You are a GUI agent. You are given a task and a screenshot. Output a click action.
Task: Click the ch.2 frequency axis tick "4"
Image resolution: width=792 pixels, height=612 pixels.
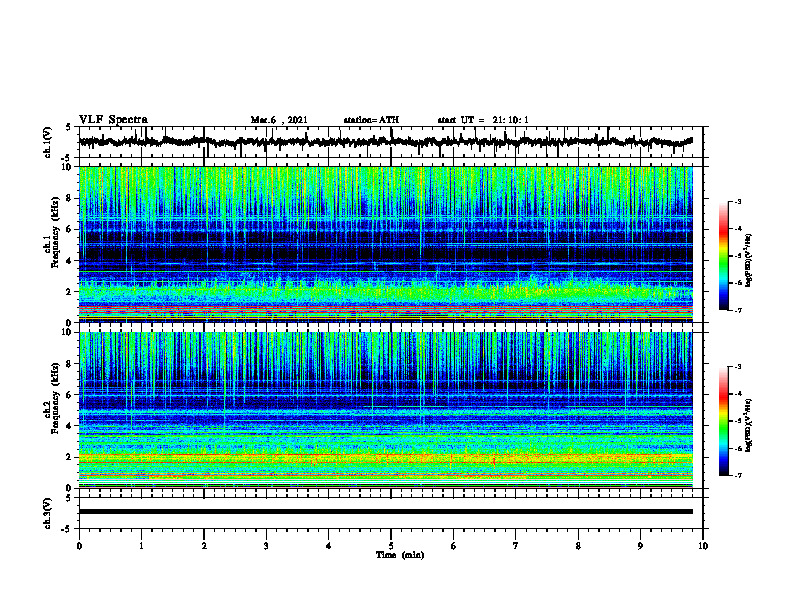coord(70,426)
